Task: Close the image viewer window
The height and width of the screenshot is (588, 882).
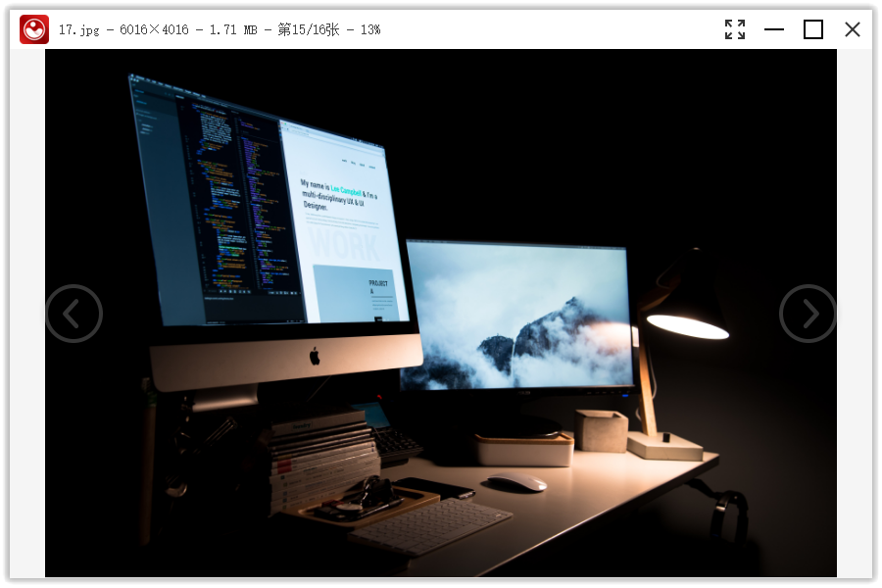Action: (853, 29)
